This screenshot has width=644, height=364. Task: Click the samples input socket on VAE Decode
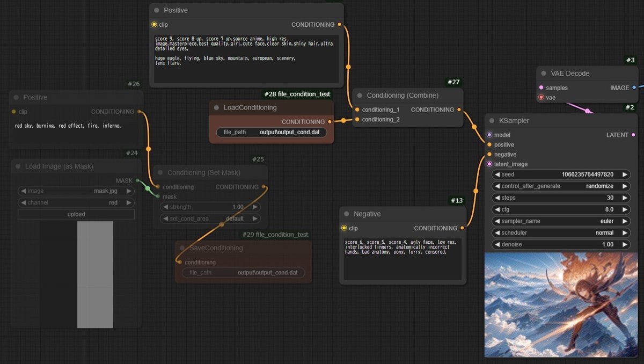click(x=542, y=88)
